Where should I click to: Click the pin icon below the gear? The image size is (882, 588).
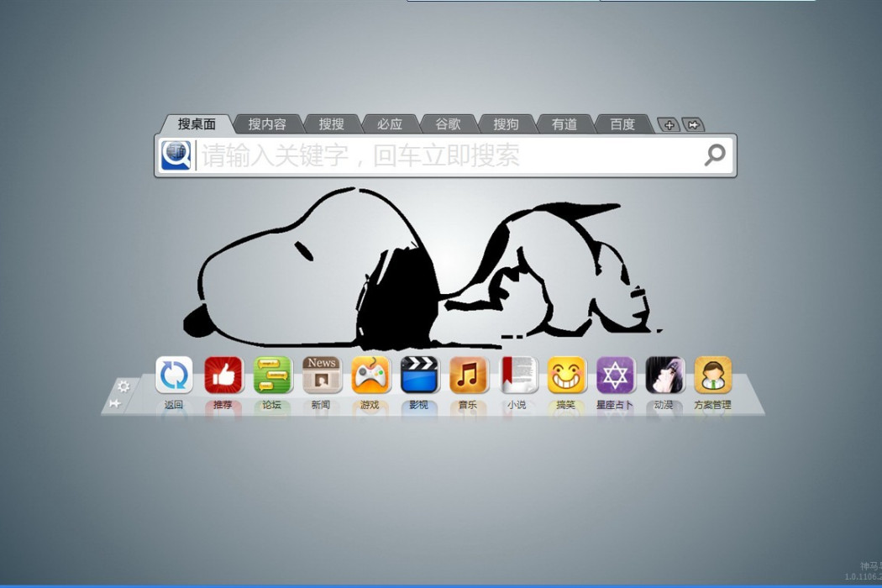coord(115,403)
